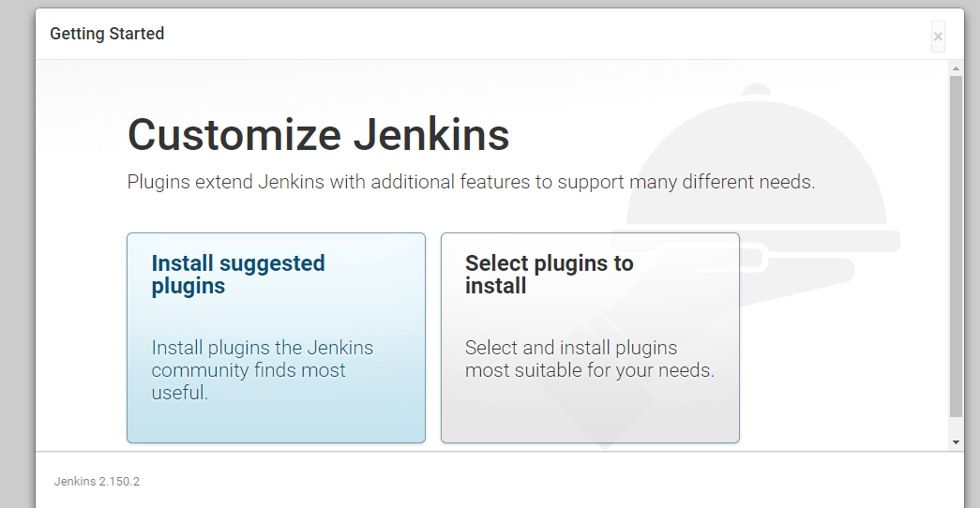Image resolution: width=980 pixels, height=508 pixels.
Task: Click the scrollbar track below the thumb
Action: [956, 426]
